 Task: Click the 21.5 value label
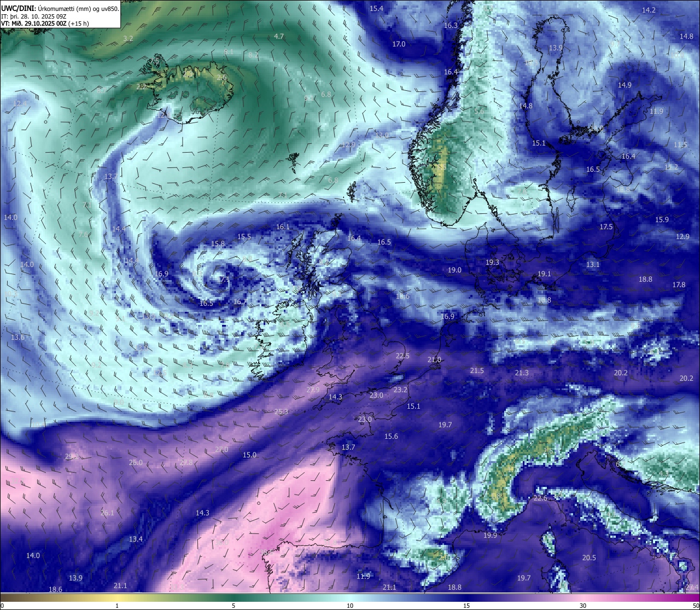pos(477,370)
